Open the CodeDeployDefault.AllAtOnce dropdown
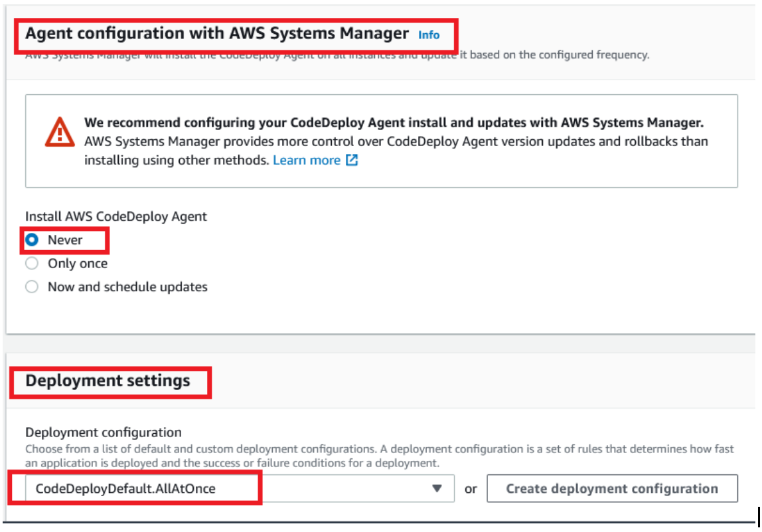The image size is (762, 532). pyautogui.click(x=240, y=488)
